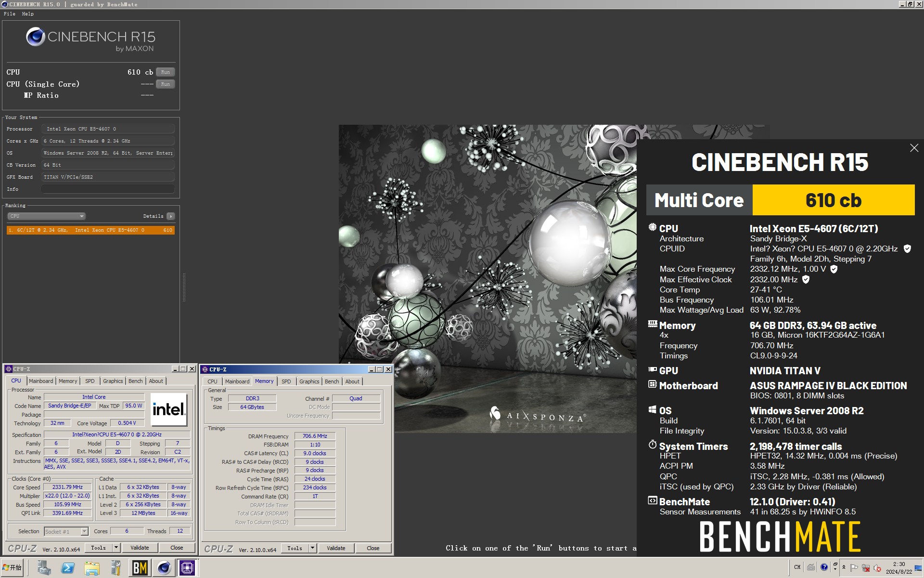924x578 pixels.
Task: Run the multi-core CPU benchmark
Action: click(166, 72)
